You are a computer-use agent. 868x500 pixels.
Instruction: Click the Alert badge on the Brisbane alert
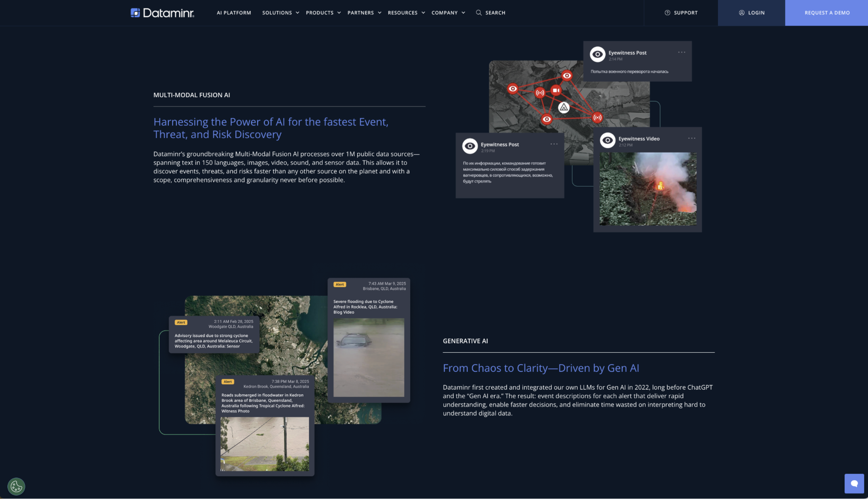[x=340, y=285]
